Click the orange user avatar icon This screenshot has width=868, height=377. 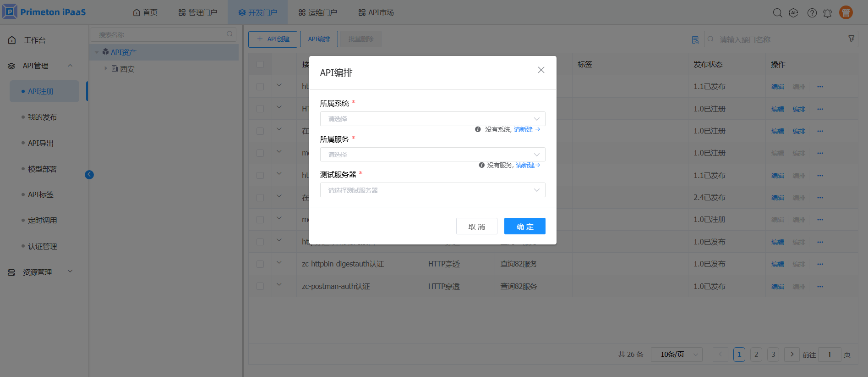click(x=846, y=12)
